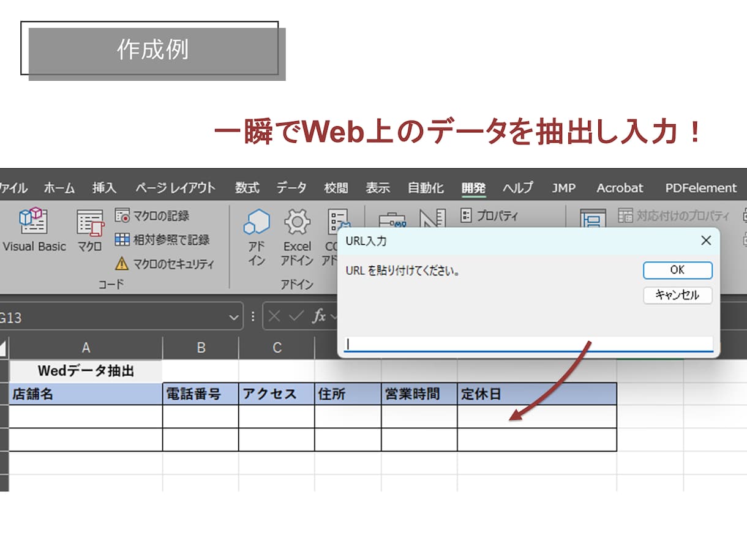Open マクロのセキュリティ settings
This screenshot has width=747, height=560.
click(x=164, y=264)
